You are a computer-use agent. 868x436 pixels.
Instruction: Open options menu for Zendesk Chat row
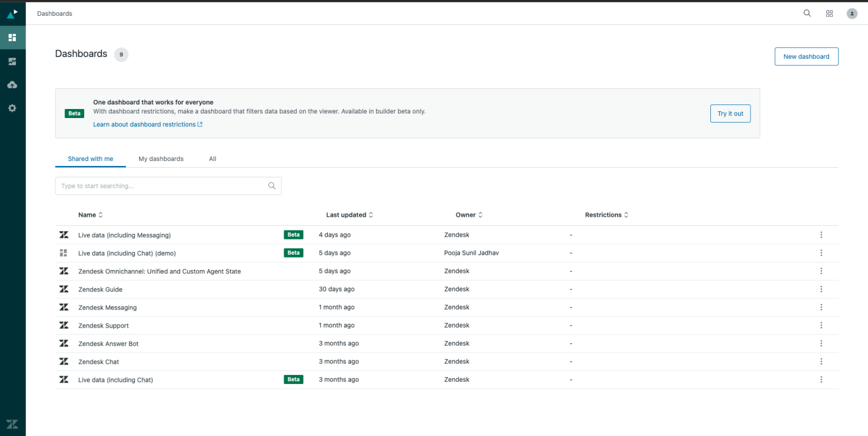[821, 361]
